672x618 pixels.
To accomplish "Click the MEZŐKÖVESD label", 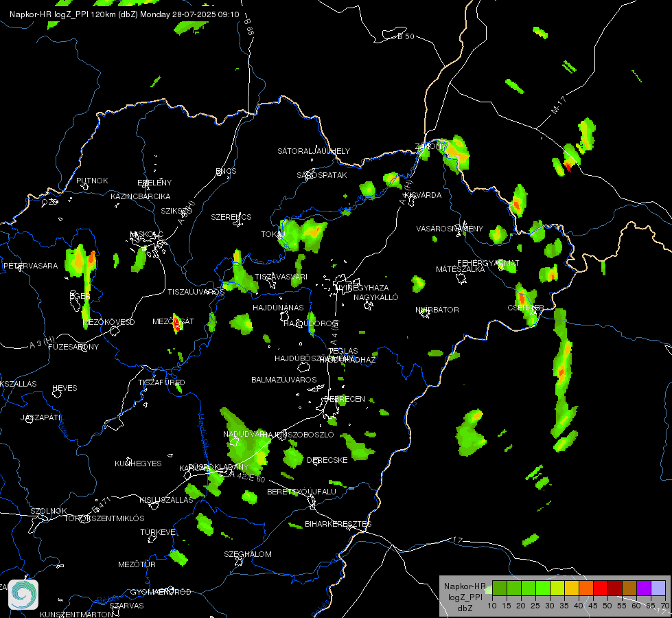I will click(109, 322).
